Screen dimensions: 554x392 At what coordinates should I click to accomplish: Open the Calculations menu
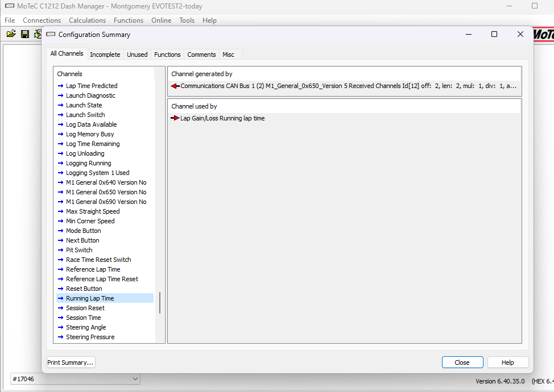pyautogui.click(x=87, y=20)
